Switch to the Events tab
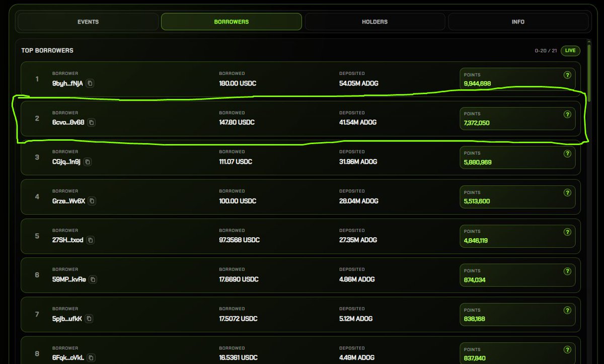The image size is (604, 364). pos(88,22)
